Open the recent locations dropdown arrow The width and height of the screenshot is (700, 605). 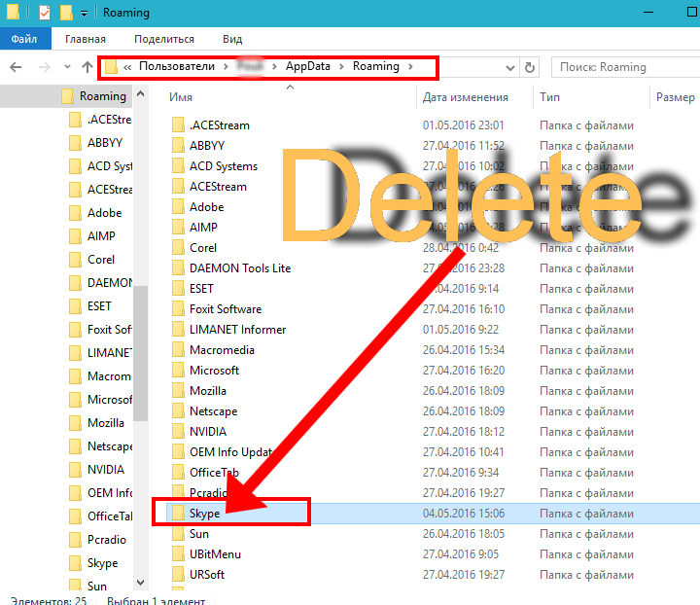(66, 67)
